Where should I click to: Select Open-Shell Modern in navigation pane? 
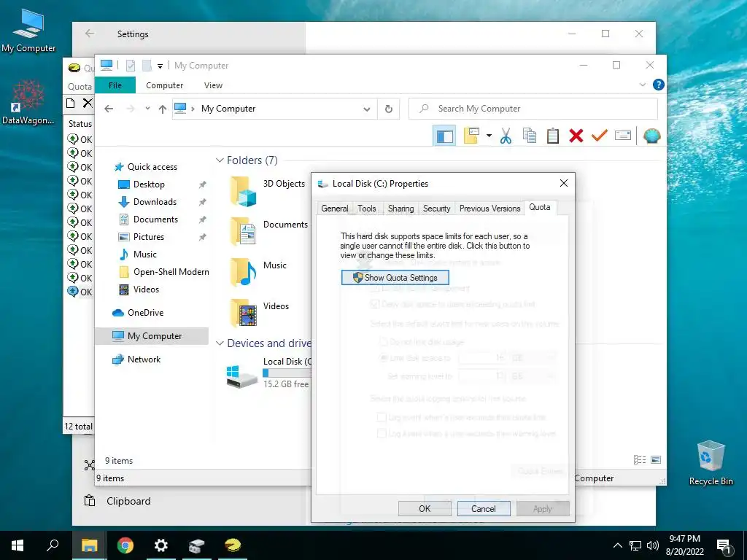(x=171, y=272)
